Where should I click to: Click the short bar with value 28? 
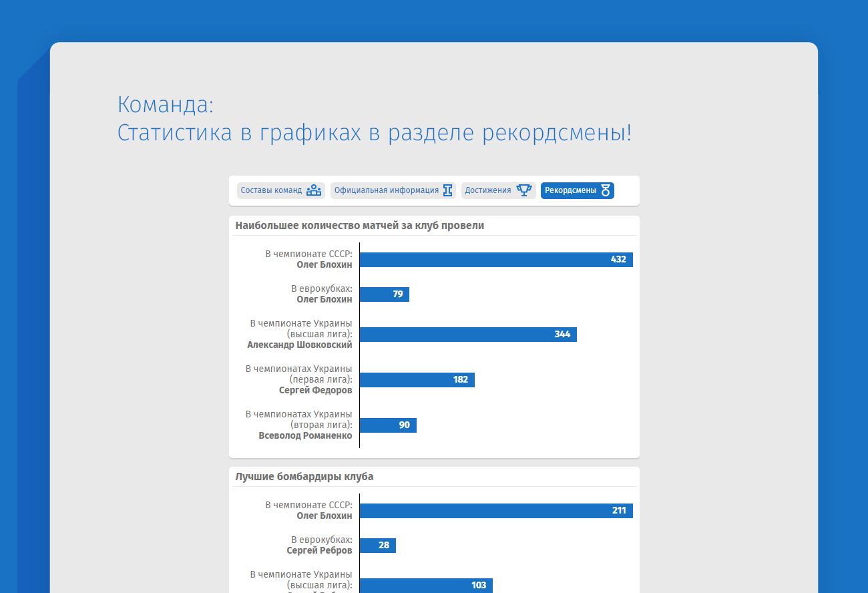(377, 546)
